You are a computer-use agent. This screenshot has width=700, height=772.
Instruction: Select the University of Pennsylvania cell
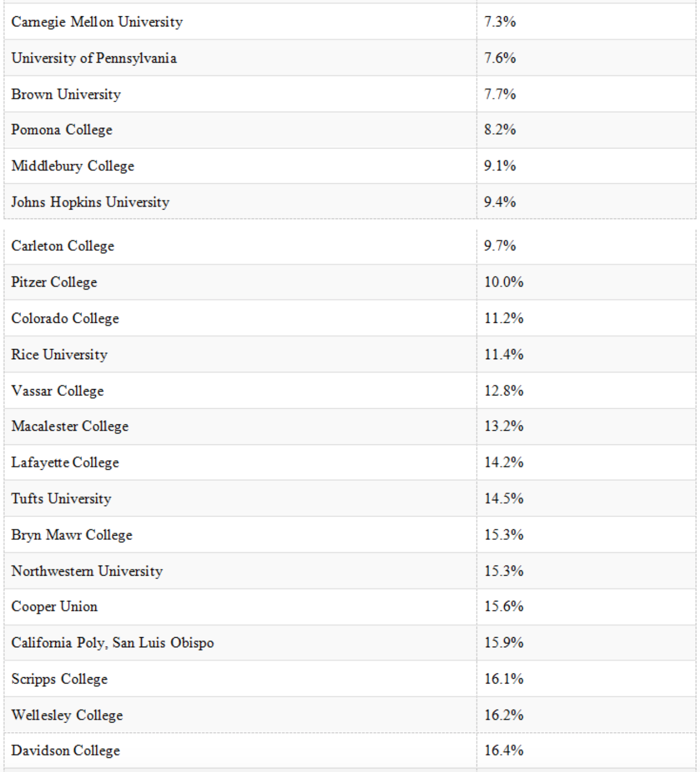pos(94,58)
